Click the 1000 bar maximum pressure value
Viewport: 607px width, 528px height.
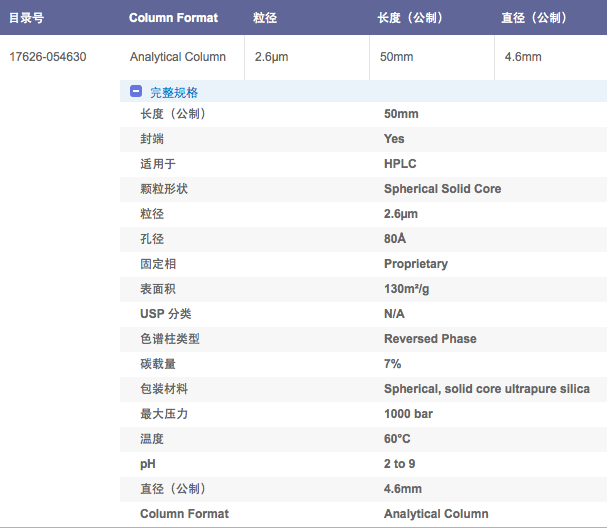click(408, 414)
